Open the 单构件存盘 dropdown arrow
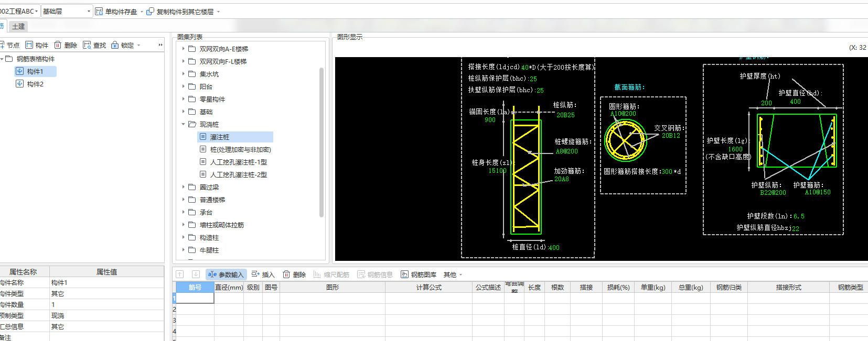 click(142, 12)
